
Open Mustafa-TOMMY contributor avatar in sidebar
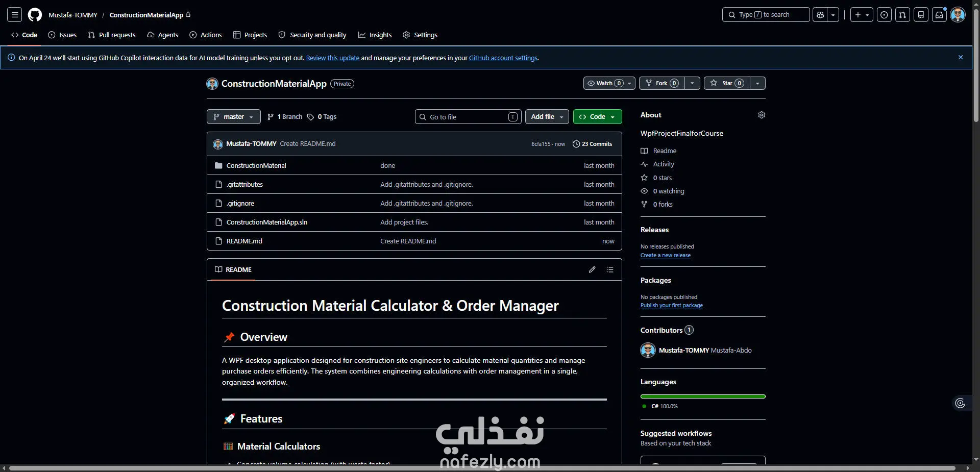[x=648, y=350]
